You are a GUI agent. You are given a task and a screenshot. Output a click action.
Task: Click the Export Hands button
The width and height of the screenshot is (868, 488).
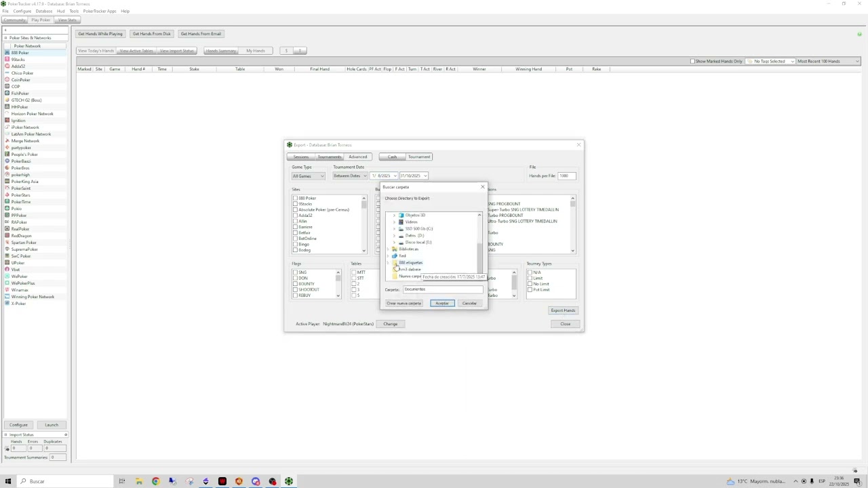point(563,310)
